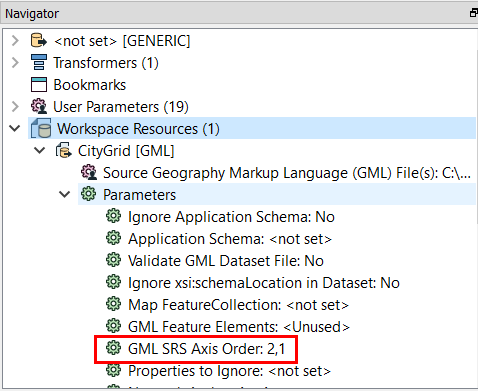Click the Source GML File(s) parameter icon
This screenshot has height=391, width=478.
pyautogui.click(x=89, y=172)
